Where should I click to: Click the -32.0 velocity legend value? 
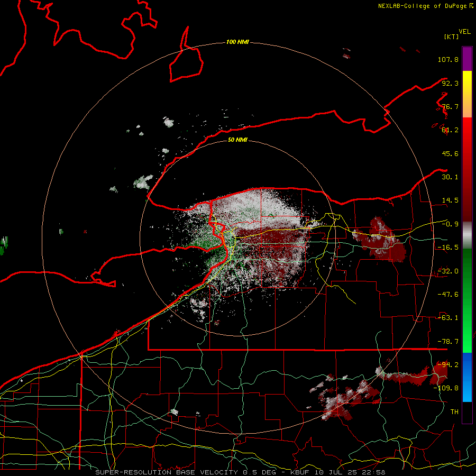(x=448, y=271)
